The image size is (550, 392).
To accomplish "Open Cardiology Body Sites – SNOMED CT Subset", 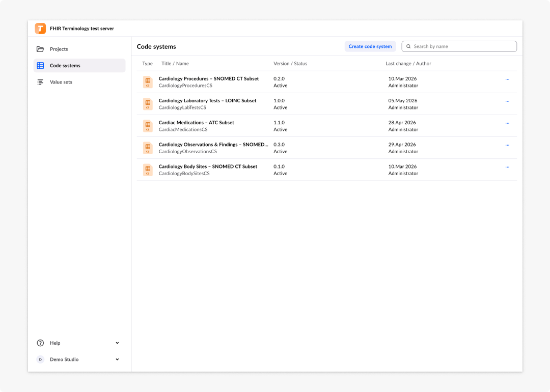I will click(208, 166).
